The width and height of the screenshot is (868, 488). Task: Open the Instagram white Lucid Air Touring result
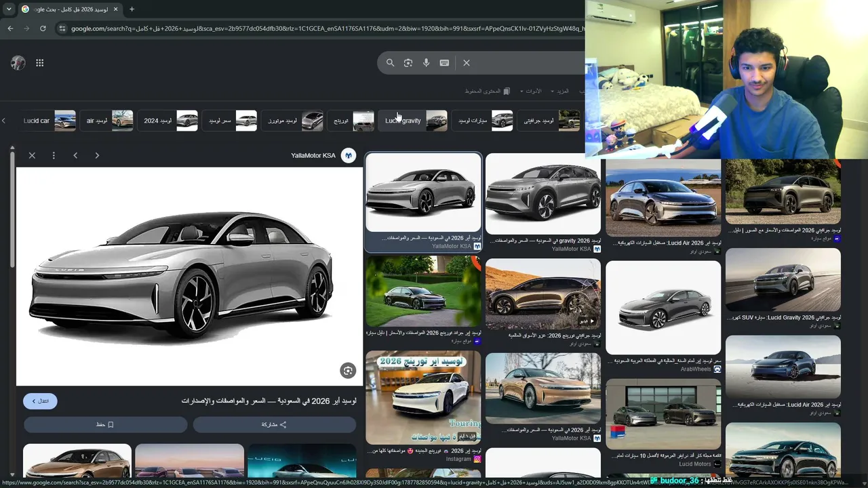coord(423,397)
